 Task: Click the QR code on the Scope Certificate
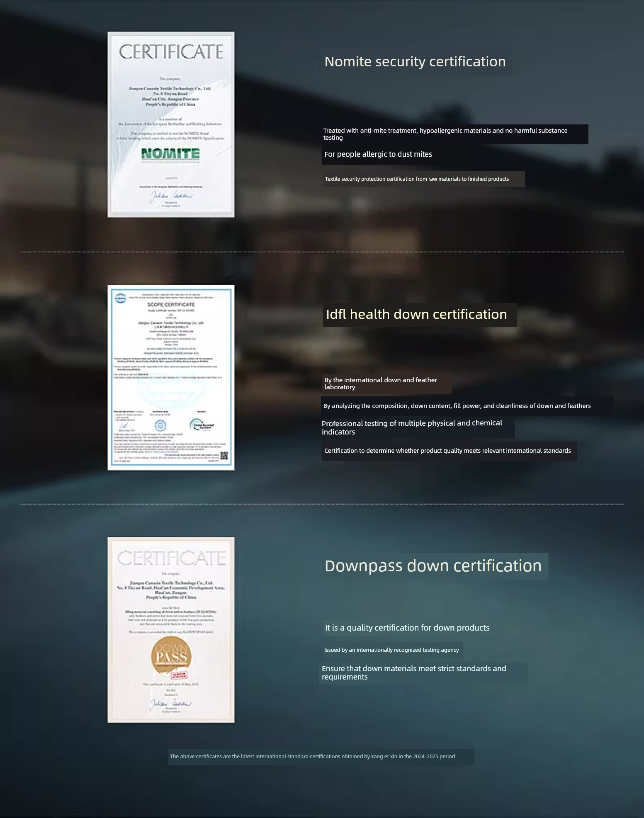[x=224, y=456]
